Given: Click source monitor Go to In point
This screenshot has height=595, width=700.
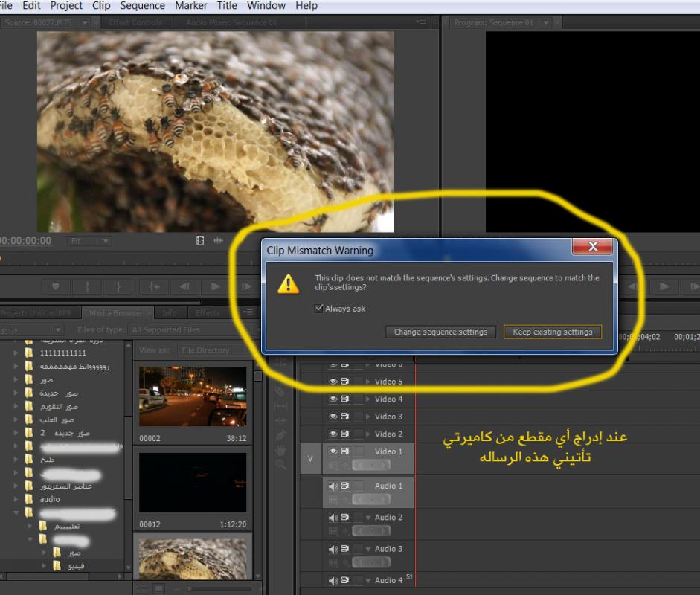Looking at the screenshot, I should (155, 286).
